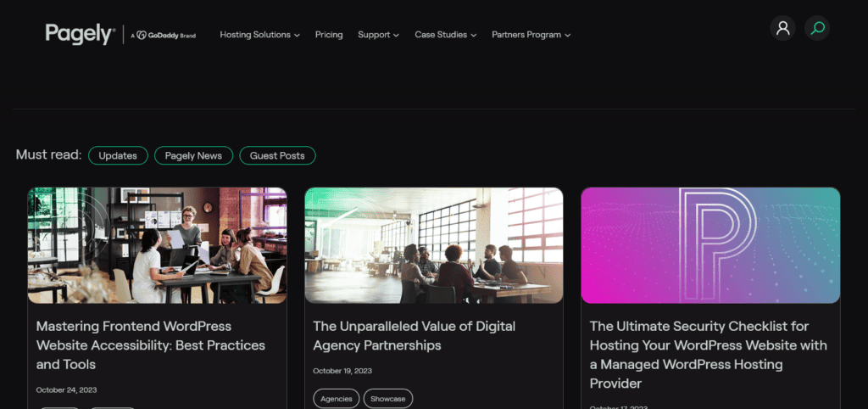Viewport: 868px width, 409px height.
Task: Open The Unparalleled Value of Digital Agency Partnerships
Action: [x=414, y=335]
